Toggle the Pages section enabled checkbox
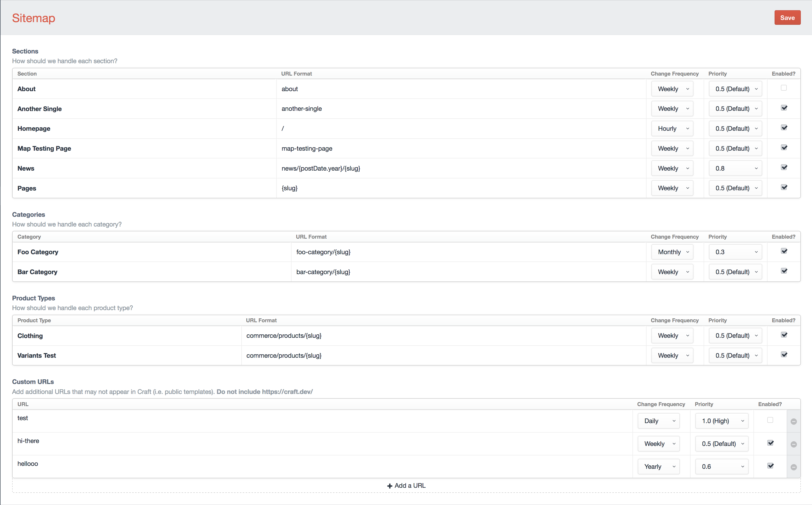Viewport: 812px width, 505px height. click(784, 187)
